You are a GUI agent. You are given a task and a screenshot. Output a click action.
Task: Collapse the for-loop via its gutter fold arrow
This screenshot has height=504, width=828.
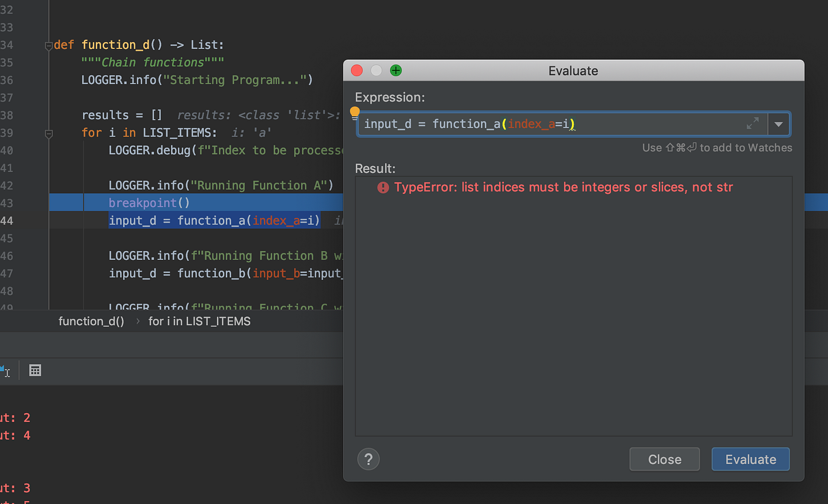(48, 133)
